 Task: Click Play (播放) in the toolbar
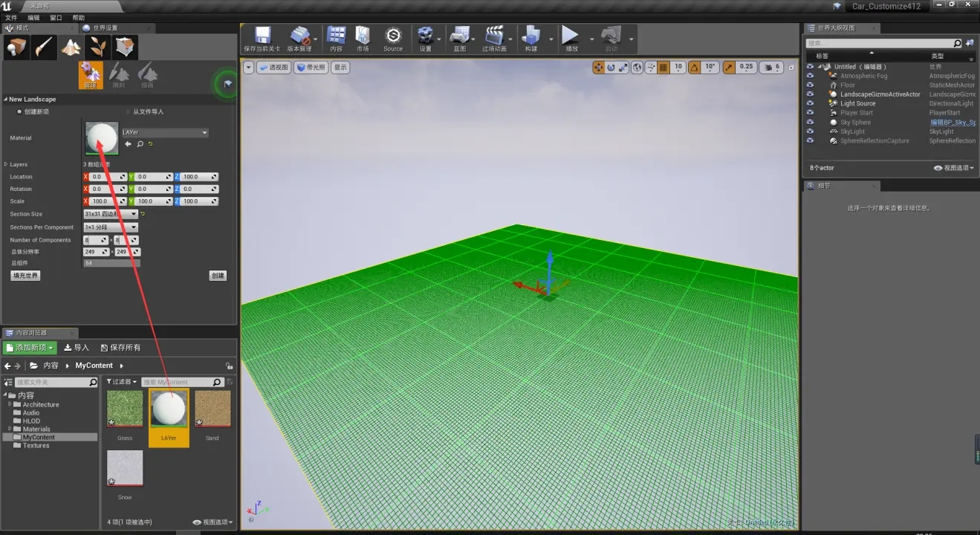pyautogui.click(x=571, y=39)
